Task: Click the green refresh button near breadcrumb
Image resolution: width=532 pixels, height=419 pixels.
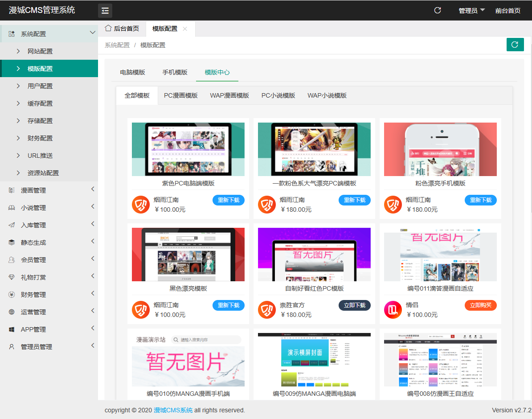Action: pos(515,45)
